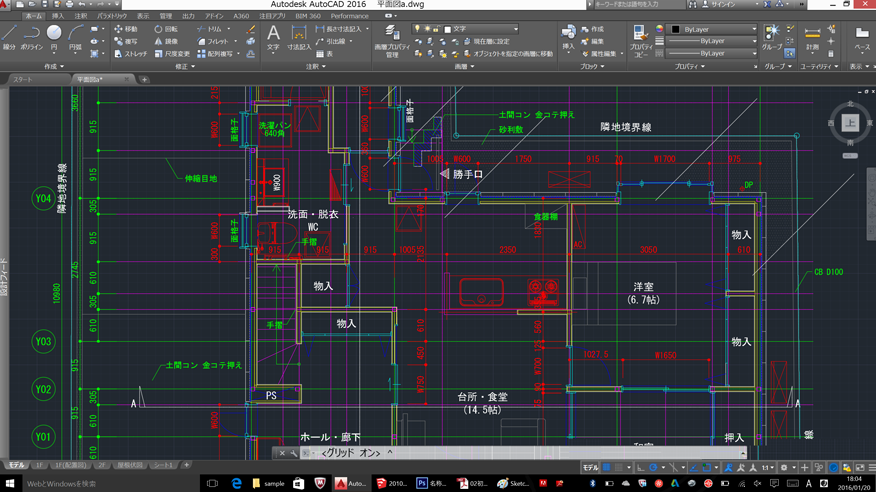Open the Output (出力) ribbon tab
This screenshot has width=876, height=492.
click(x=188, y=16)
